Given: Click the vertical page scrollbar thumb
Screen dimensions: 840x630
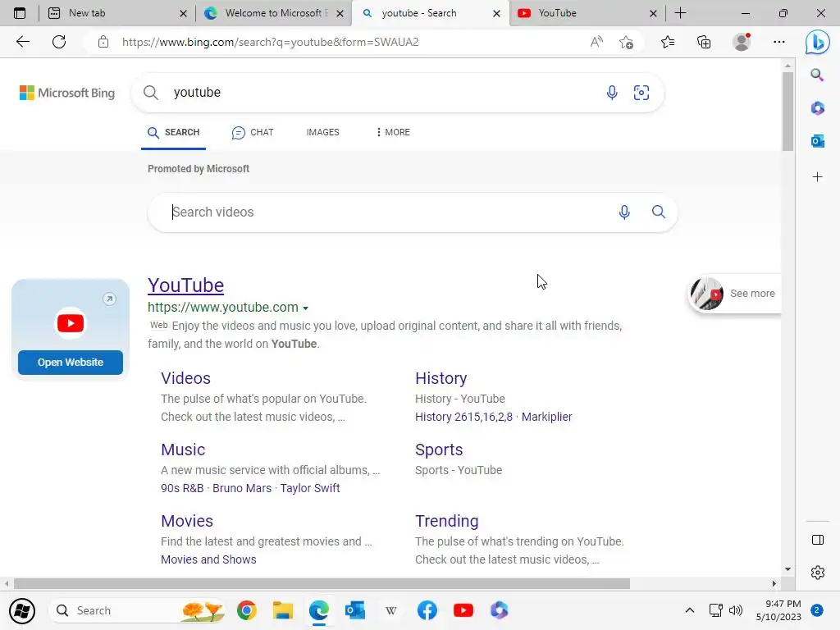Looking at the screenshot, I should tap(787, 111).
